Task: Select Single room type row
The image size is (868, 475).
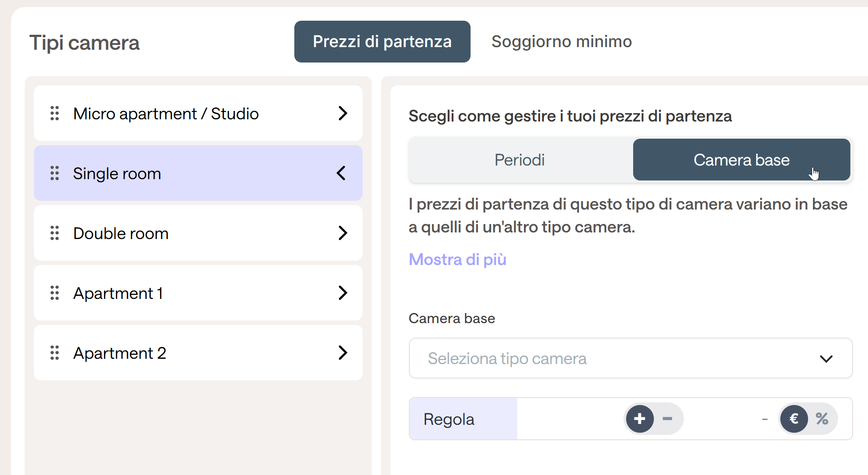Action: [198, 173]
